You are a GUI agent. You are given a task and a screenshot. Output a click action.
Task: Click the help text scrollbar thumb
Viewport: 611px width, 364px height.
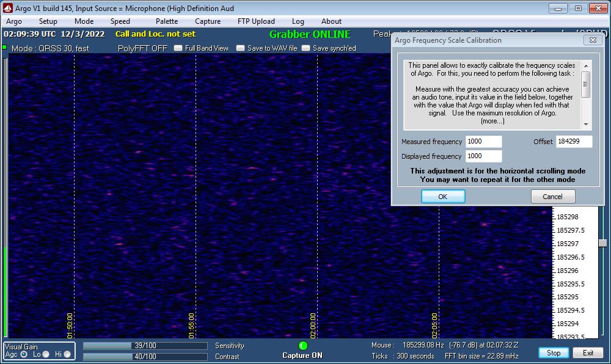point(586,84)
